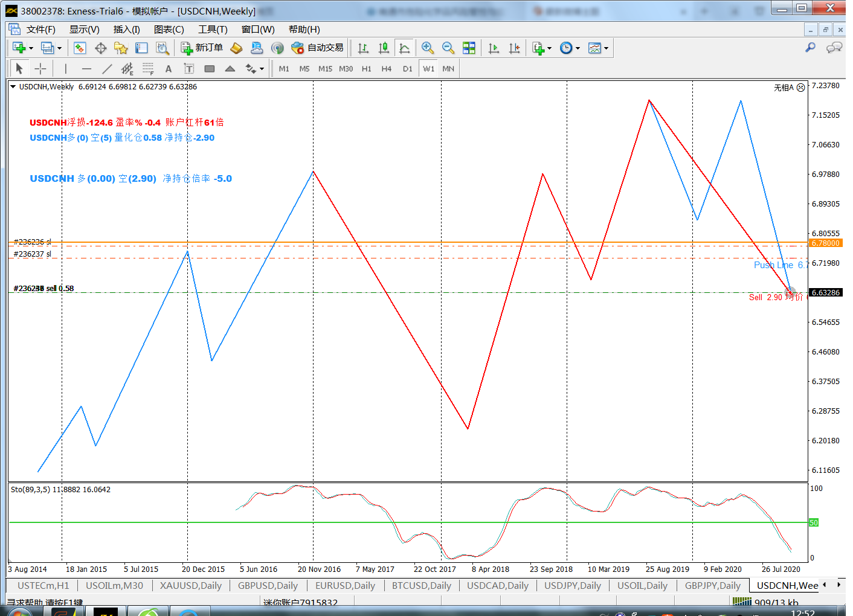The image size is (853, 616).
Task: Select the H4 timeframe button
Action: point(387,69)
